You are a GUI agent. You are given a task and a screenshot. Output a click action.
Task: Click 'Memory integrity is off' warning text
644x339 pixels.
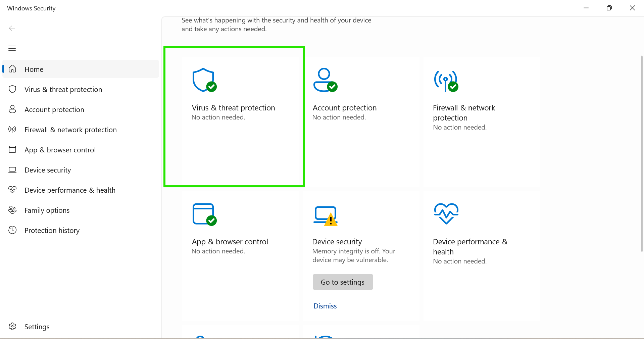pos(354,255)
